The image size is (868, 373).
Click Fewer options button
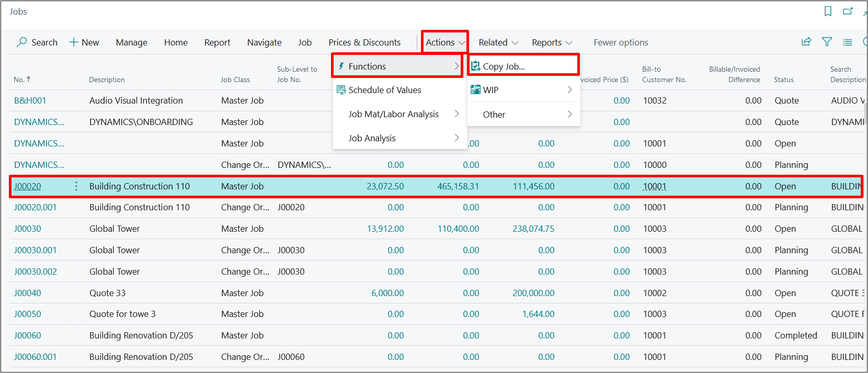[x=621, y=42]
